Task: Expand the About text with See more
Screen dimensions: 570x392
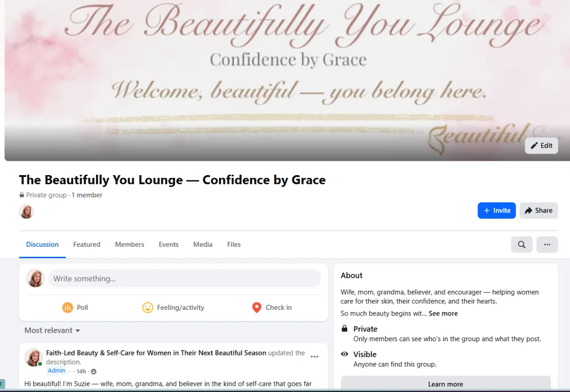Action: coord(443,313)
